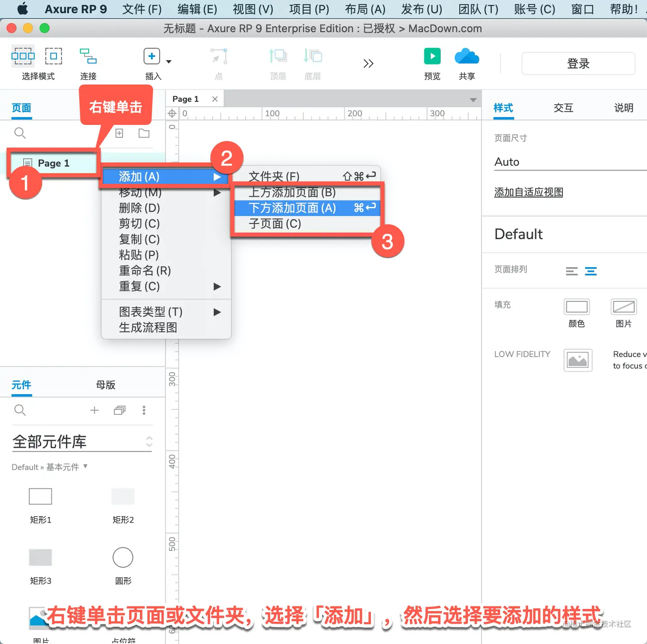Screen dimensions: 647x644
Task: Open the 发布 (U) menu bar item
Action: (421, 9)
